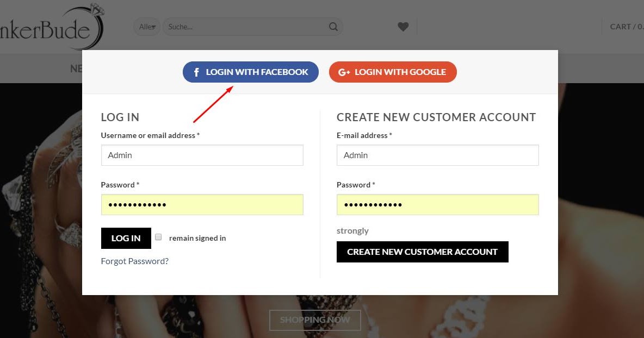Click the Shopping Now button
Screen dimensions: 644x338
[315, 320]
